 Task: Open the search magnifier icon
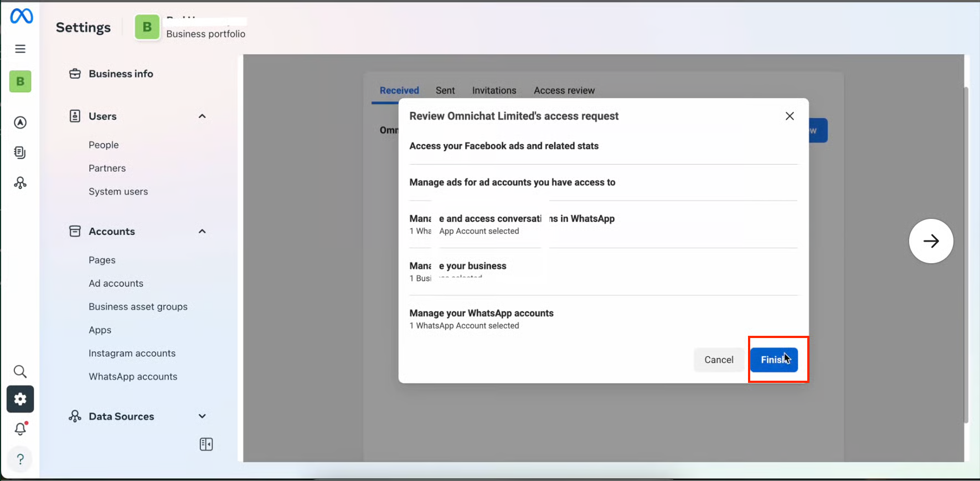coord(20,371)
